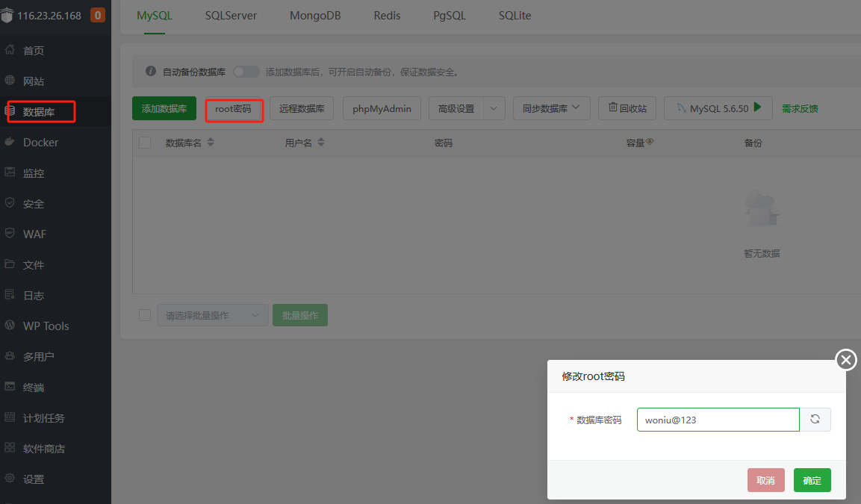Click the random password generator icon
The width and height of the screenshot is (861, 504).
coord(815,419)
